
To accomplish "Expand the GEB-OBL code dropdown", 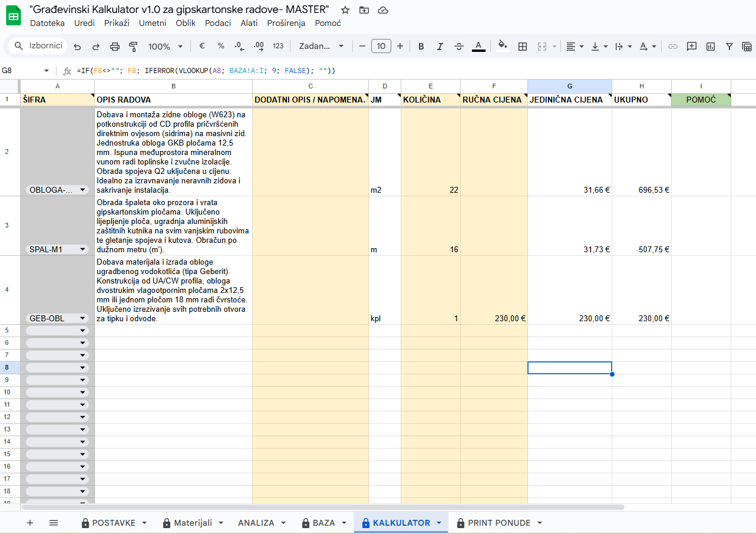I will tap(82, 319).
